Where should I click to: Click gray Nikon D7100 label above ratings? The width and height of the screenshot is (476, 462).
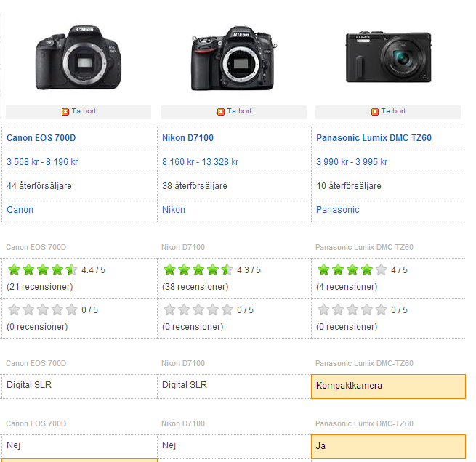click(183, 247)
